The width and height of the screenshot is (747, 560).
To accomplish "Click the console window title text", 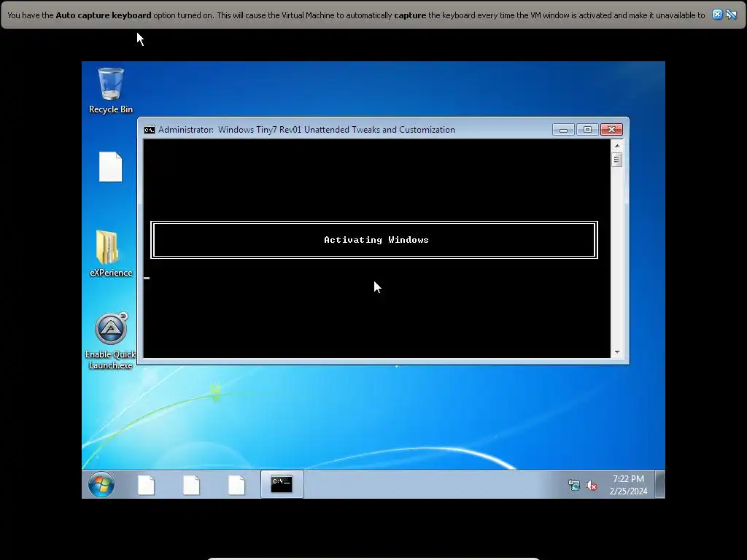I will pyautogui.click(x=306, y=130).
